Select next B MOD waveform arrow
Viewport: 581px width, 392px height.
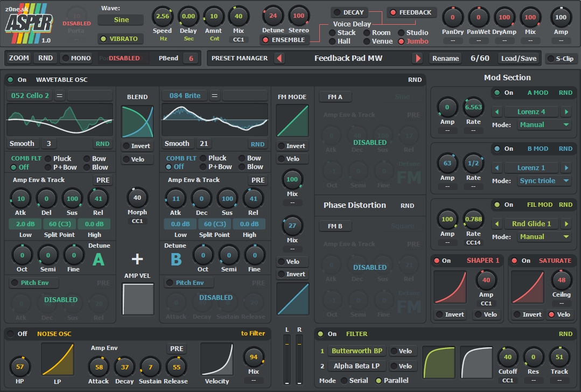pos(566,168)
